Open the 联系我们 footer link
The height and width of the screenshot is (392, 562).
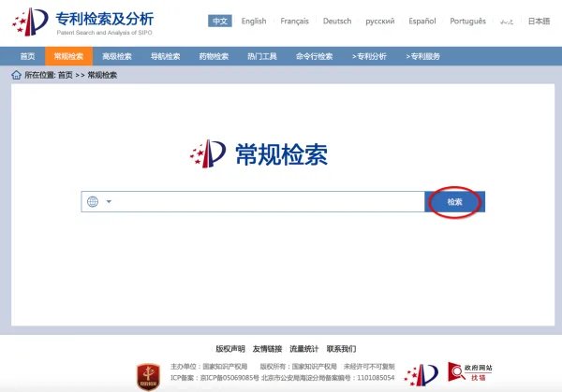click(x=341, y=349)
